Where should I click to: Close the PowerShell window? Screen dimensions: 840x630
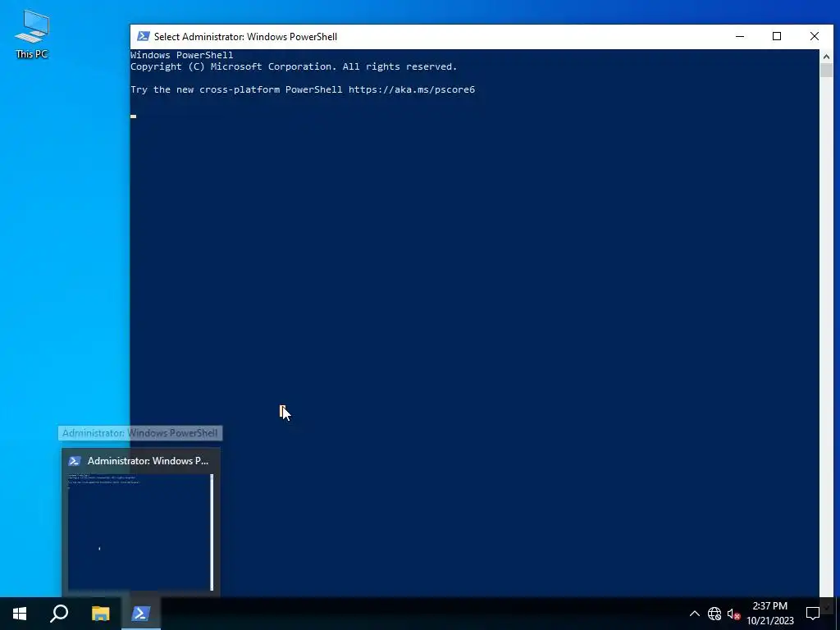click(815, 36)
